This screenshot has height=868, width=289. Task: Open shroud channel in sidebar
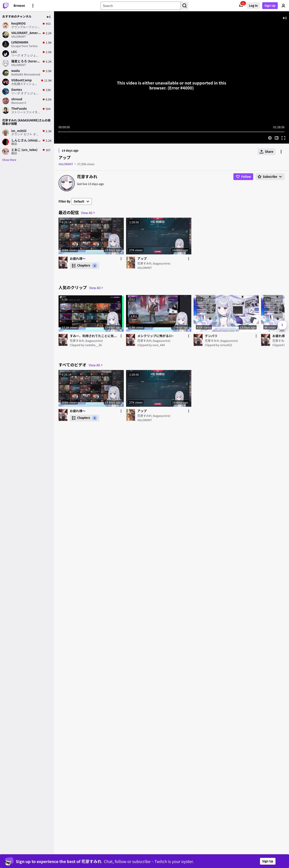27,101
